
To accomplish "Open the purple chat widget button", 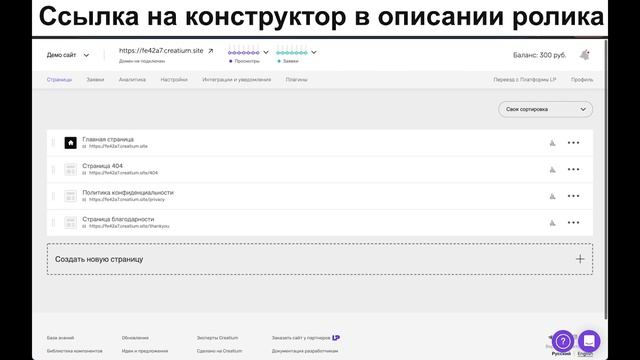I will (x=589, y=341).
